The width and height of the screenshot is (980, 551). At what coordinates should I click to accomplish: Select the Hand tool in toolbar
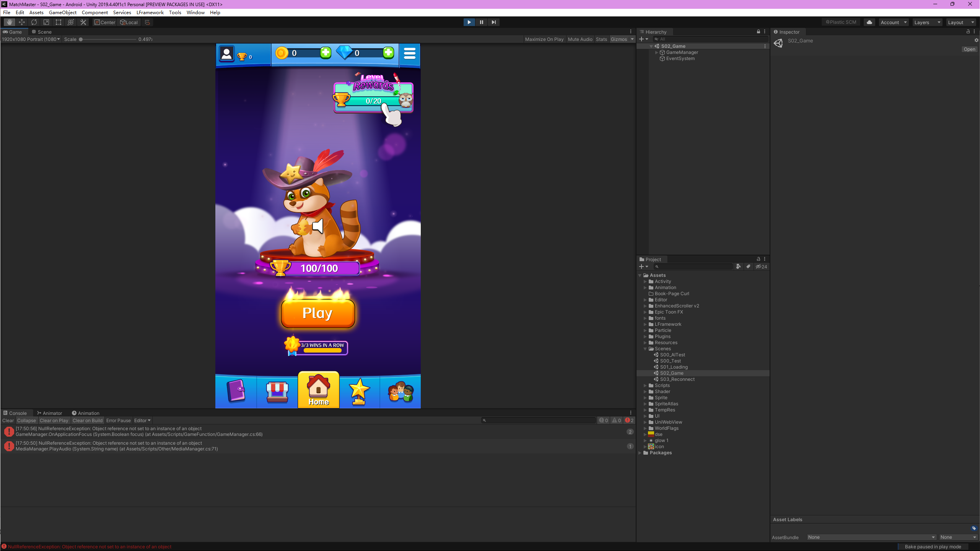coord(10,22)
